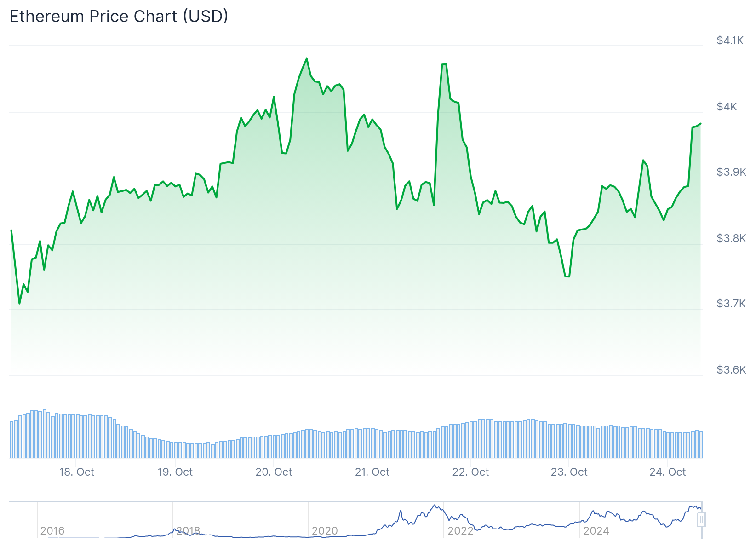Click the 2022 label in the navigator
756x552 pixels.
pyautogui.click(x=460, y=531)
